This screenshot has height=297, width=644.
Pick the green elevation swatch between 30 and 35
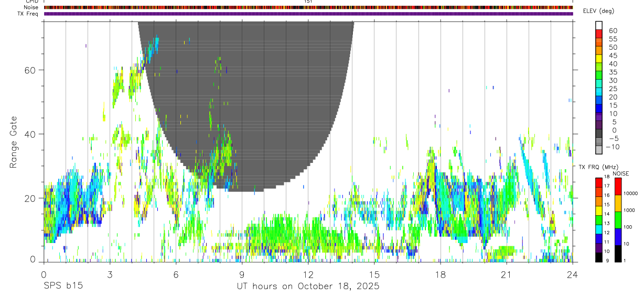[599, 75]
